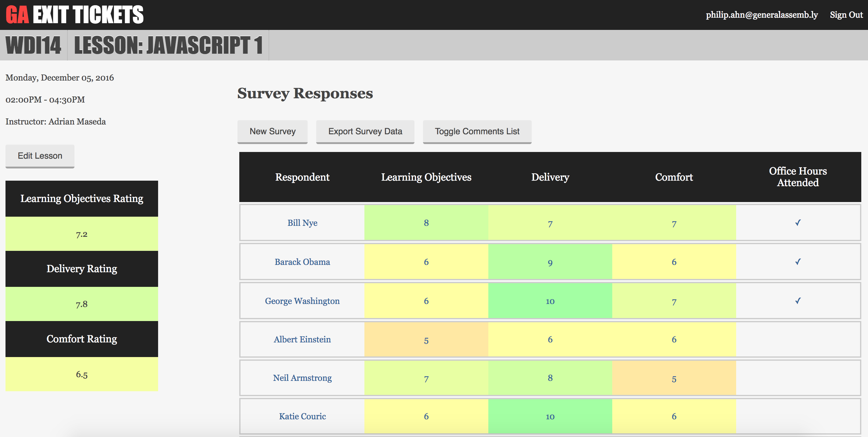This screenshot has height=437, width=868.
Task: Toggle Comments List
Action: (x=477, y=132)
